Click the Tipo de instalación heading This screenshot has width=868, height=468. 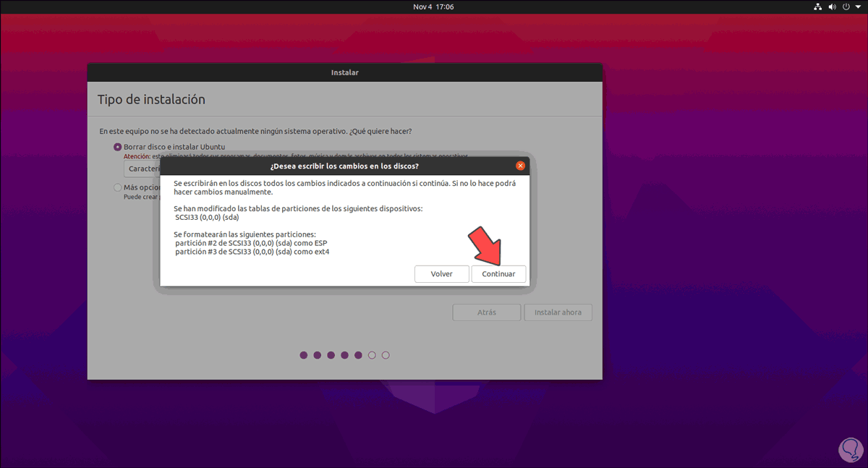pos(151,99)
